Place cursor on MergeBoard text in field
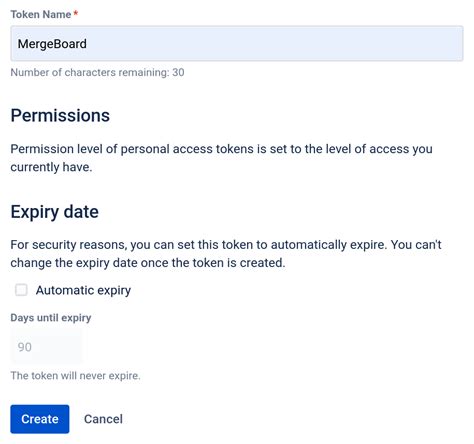This screenshot has width=474, height=444. [52, 44]
